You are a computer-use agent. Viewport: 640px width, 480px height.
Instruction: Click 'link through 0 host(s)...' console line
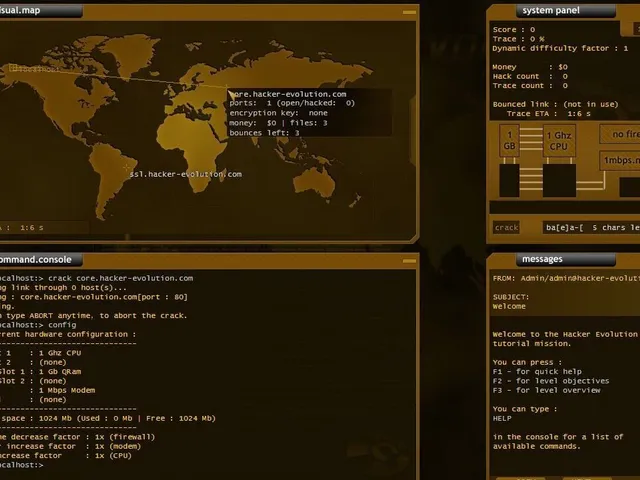[69, 288]
